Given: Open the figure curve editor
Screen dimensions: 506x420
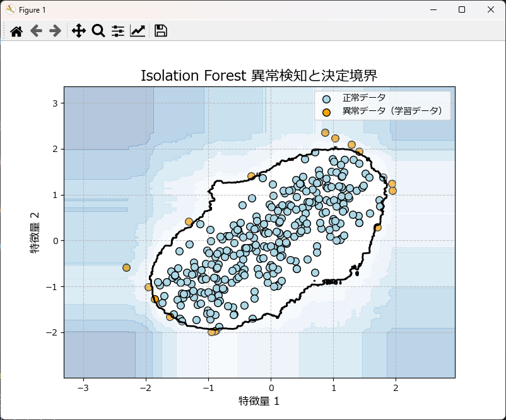Looking at the screenshot, I should coord(138,30).
